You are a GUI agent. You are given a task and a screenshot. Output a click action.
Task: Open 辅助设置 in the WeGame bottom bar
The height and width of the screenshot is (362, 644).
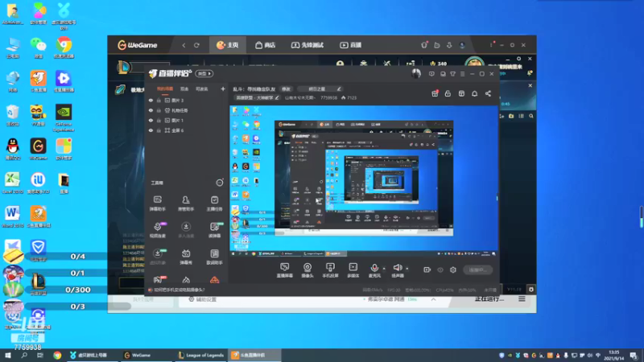pyautogui.click(x=203, y=299)
